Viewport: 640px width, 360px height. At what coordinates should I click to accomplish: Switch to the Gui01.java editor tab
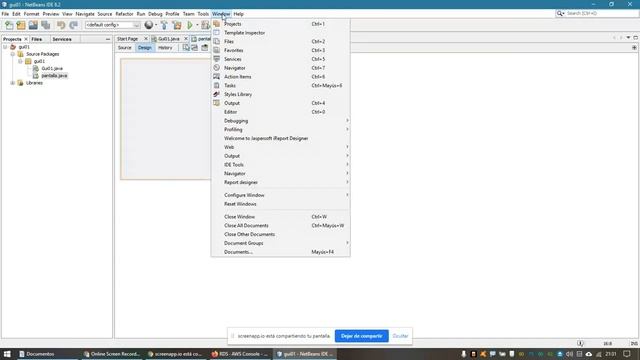point(169,39)
